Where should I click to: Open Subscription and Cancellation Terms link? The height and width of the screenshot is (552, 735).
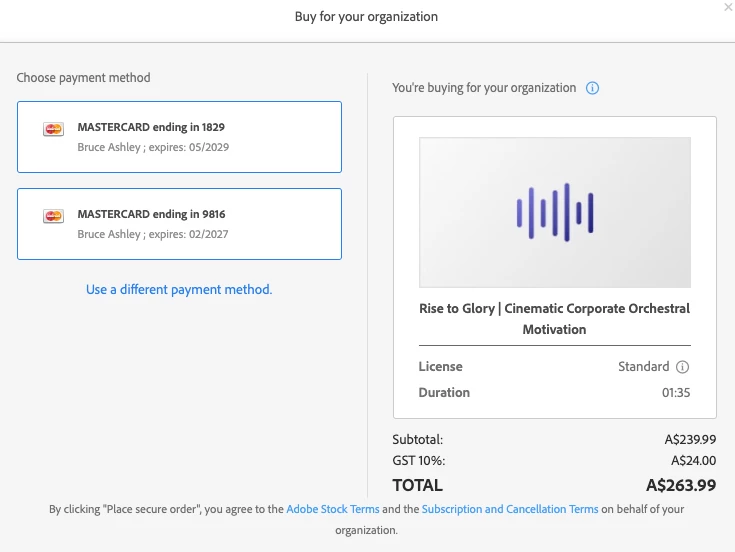pyautogui.click(x=510, y=509)
